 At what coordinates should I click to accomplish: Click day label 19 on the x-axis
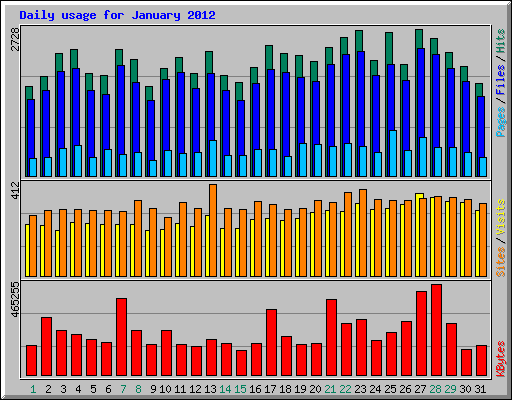pos(300,389)
